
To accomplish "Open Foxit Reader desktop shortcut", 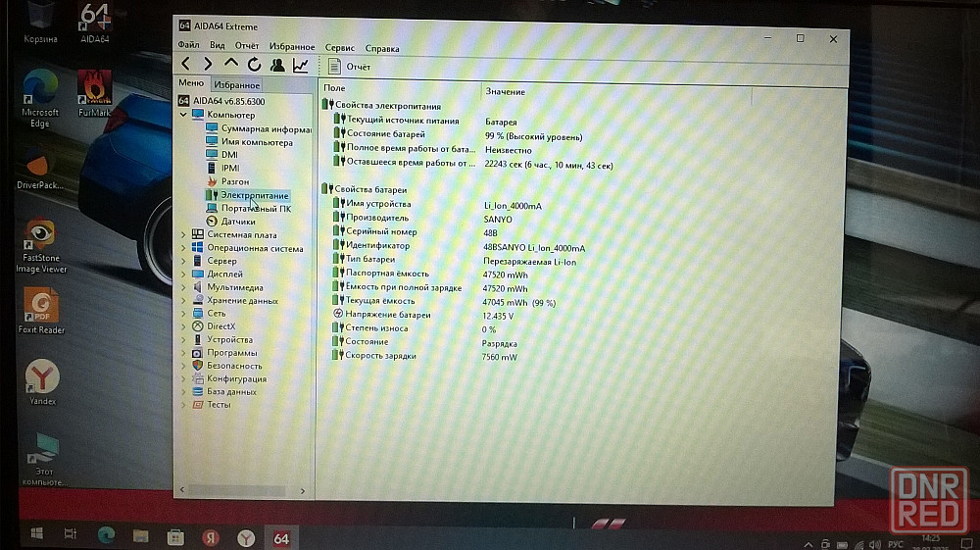I will pos(41,311).
